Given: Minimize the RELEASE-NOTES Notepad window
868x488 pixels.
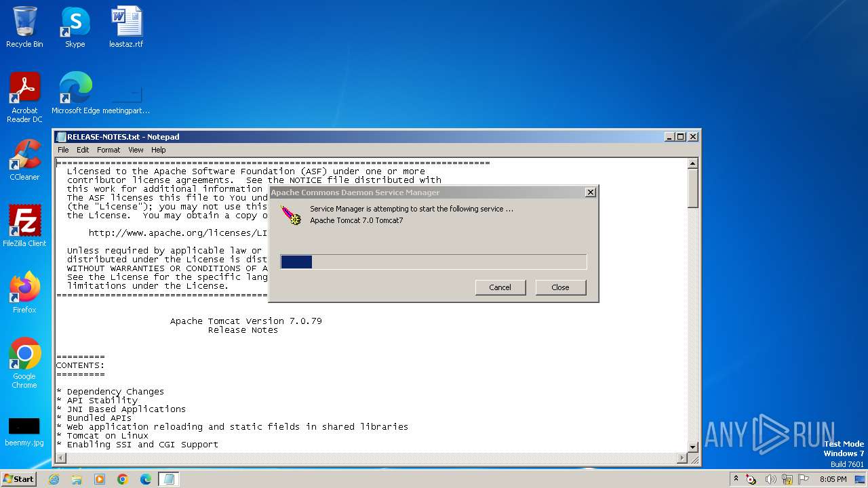Looking at the screenshot, I should coord(669,136).
